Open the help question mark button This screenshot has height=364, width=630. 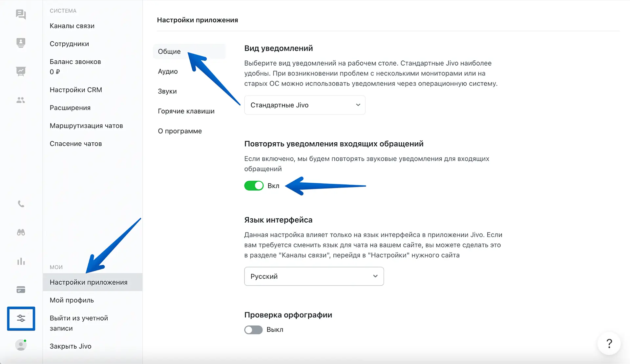pos(609,344)
